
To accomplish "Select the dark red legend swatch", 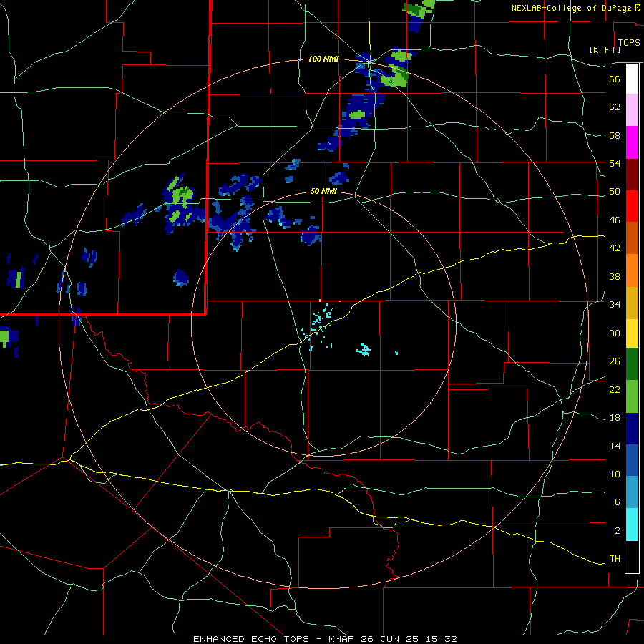I will [632, 175].
